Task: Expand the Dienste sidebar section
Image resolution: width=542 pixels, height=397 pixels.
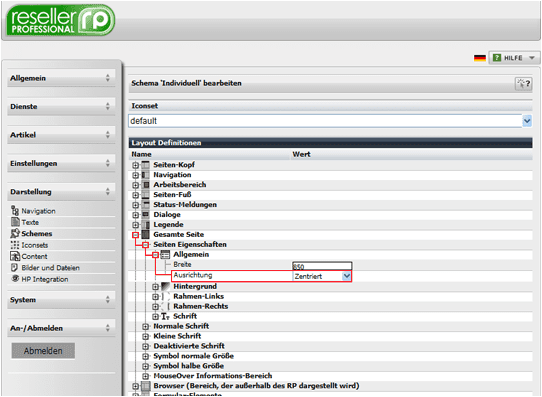Action: click(61, 106)
